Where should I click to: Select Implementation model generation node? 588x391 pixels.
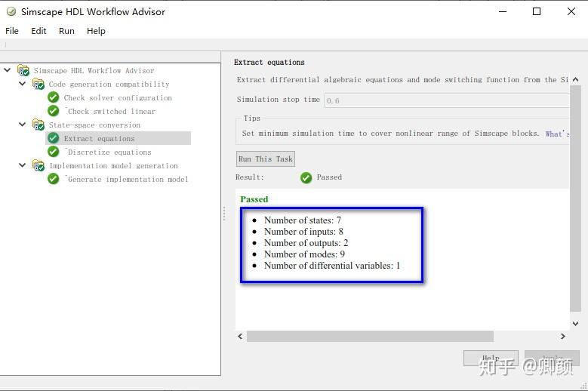click(x=114, y=165)
